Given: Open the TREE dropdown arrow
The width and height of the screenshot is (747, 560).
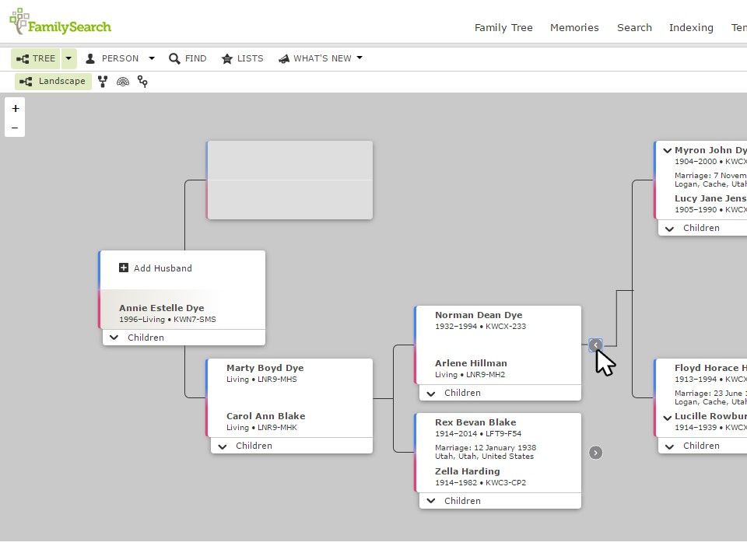Looking at the screenshot, I should [68, 58].
